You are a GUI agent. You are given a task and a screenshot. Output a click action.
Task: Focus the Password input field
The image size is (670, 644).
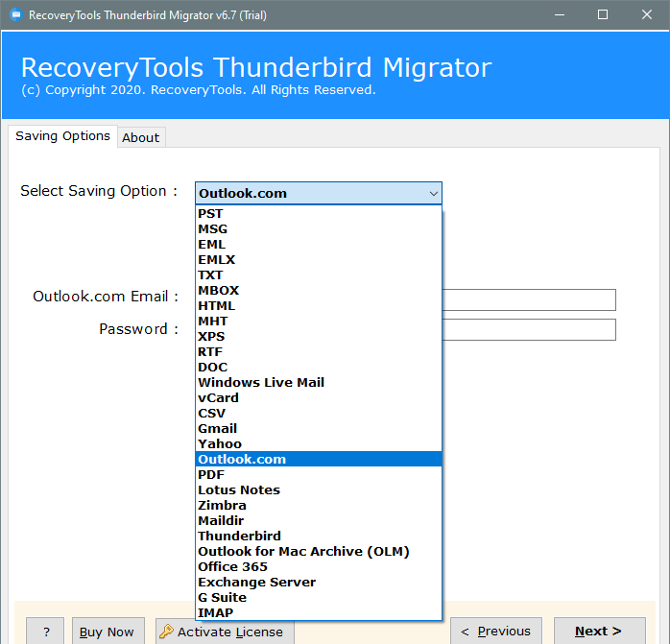[x=529, y=329]
